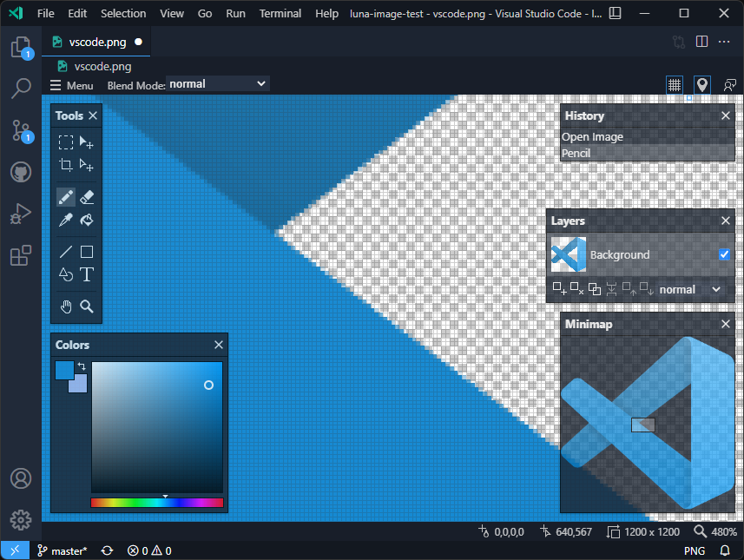Select the Eraser tool

coord(87,197)
